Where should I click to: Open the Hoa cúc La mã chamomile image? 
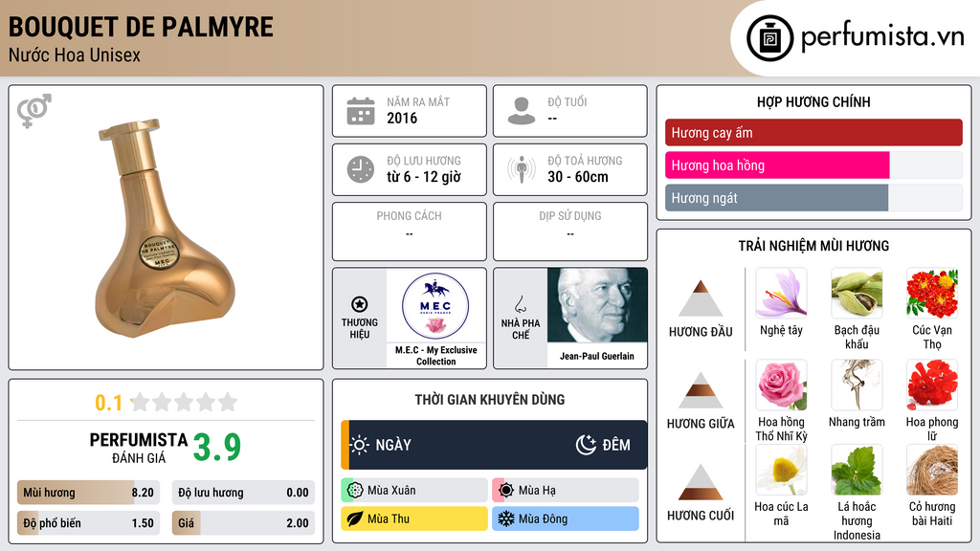(x=781, y=470)
